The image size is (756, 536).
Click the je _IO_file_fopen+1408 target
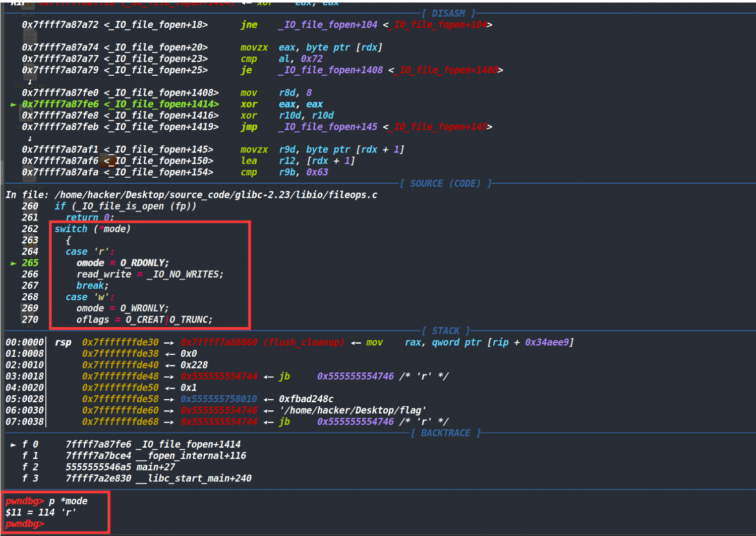[x=331, y=70]
